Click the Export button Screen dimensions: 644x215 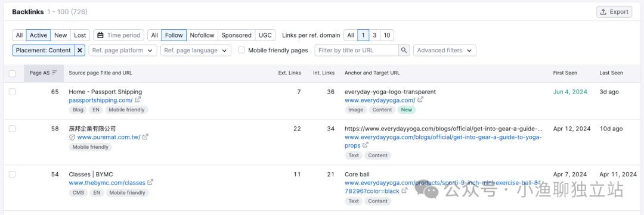(x=614, y=12)
